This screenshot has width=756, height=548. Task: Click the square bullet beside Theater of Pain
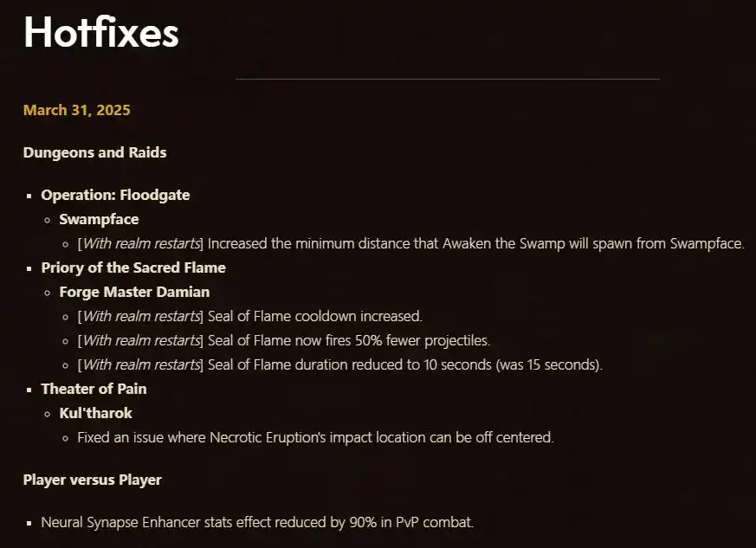tap(29, 390)
